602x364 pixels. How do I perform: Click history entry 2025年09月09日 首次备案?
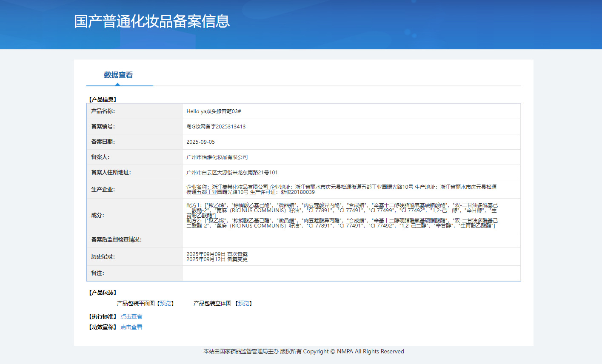[x=217, y=254]
